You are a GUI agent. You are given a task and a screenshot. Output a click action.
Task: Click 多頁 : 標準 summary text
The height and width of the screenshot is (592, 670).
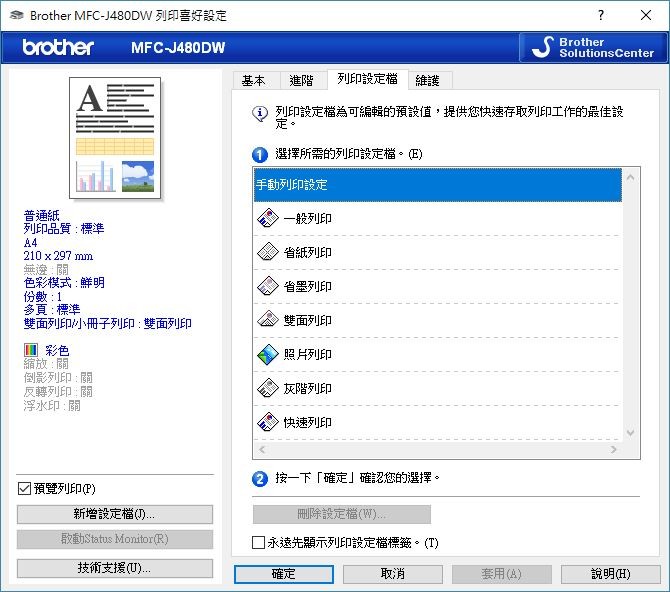click(52, 309)
